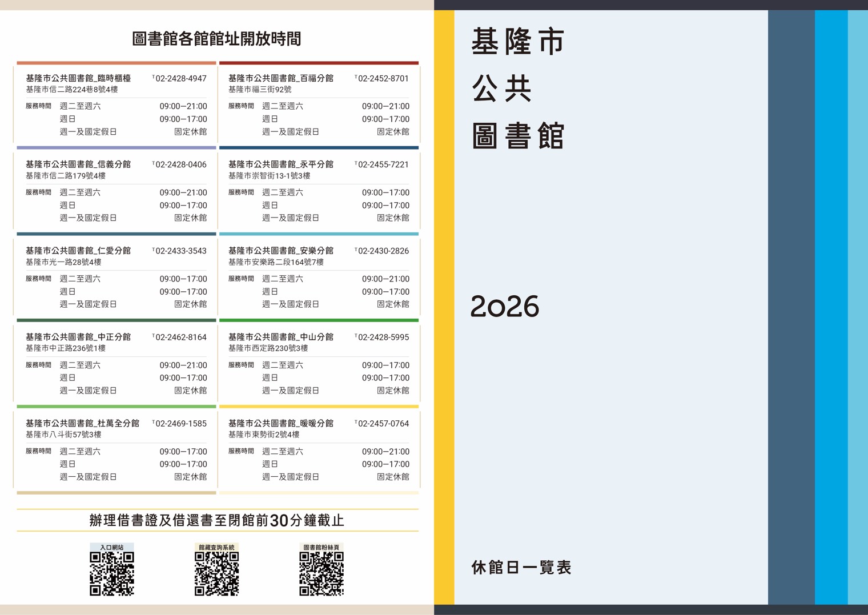Screen dimensions: 868x615
Task: Click the bright blue vertical stripe on the cover
Action: pyautogui.click(x=831, y=307)
